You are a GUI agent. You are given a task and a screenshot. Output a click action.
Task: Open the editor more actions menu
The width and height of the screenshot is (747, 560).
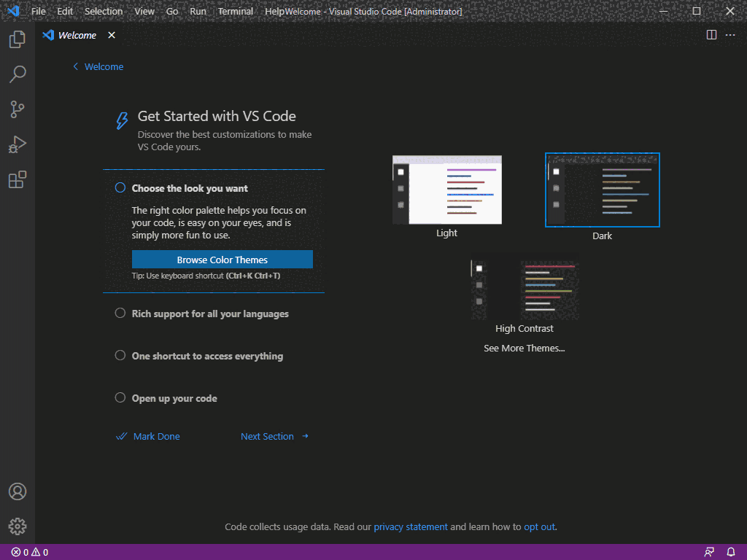click(730, 34)
